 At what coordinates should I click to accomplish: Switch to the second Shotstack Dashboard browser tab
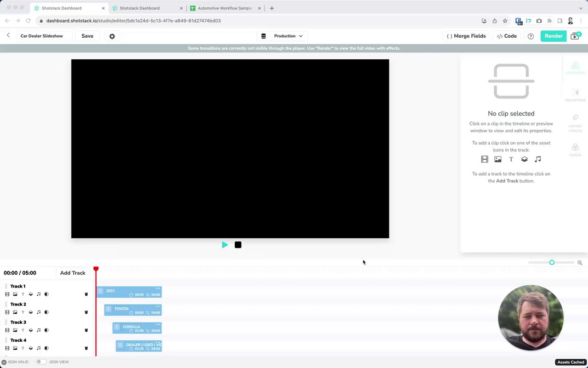coord(148,8)
